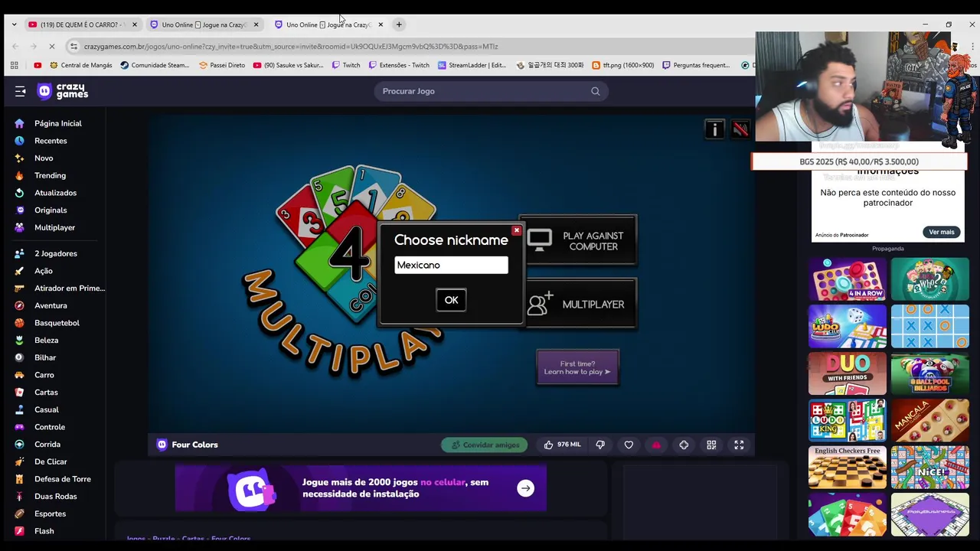Open English Checkers Free thumbnail
Screen dimensions: 980x551
(848, 468)
